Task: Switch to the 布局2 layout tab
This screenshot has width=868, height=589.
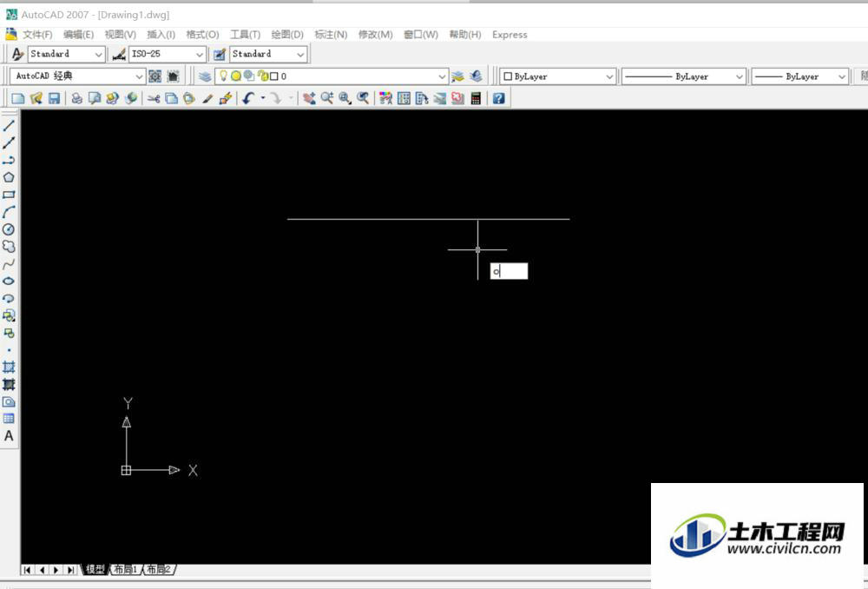Action: click(159, 569)
